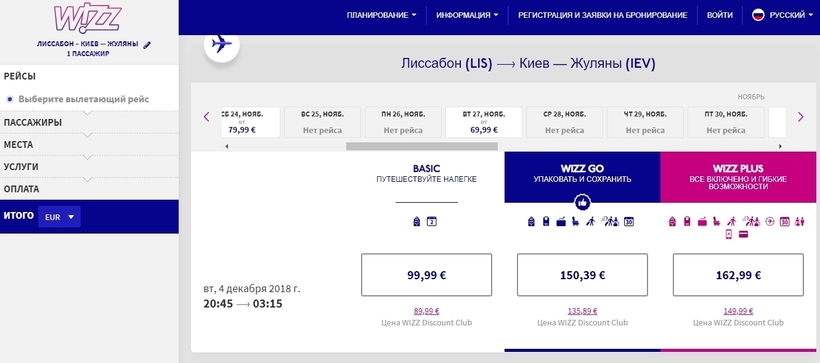Click the calendar icon under BASIC fare
This screenshot has height=363, width=820.
pos(431,221)
